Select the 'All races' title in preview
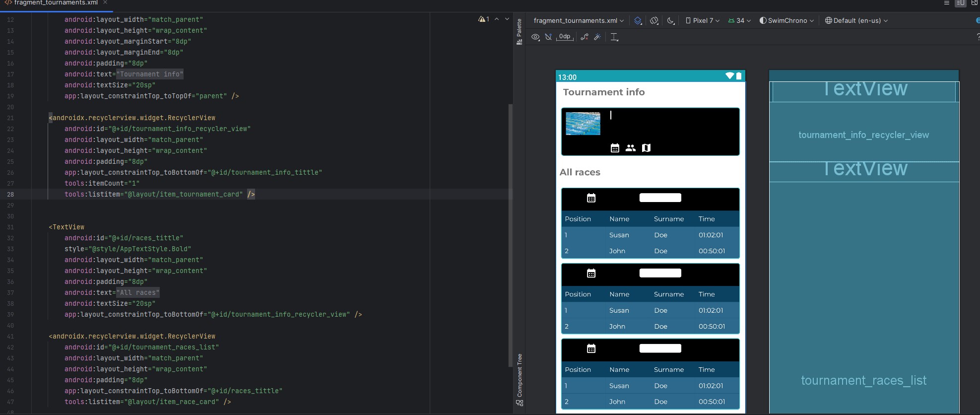980x415 pixels. (580, 172)
